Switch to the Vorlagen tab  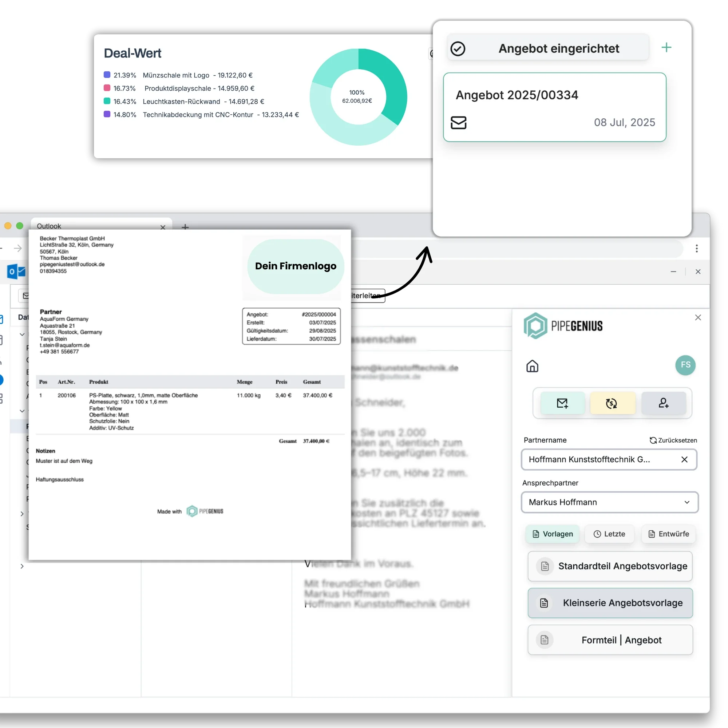[x=553, y=534]
